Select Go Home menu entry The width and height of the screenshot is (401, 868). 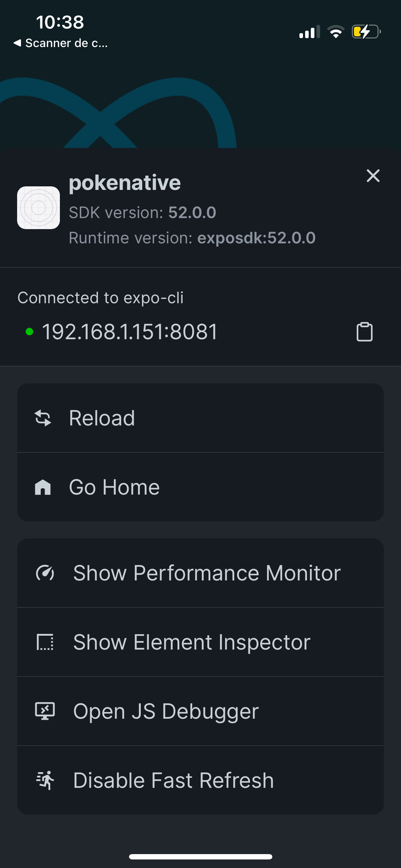(x=200, y=487)
